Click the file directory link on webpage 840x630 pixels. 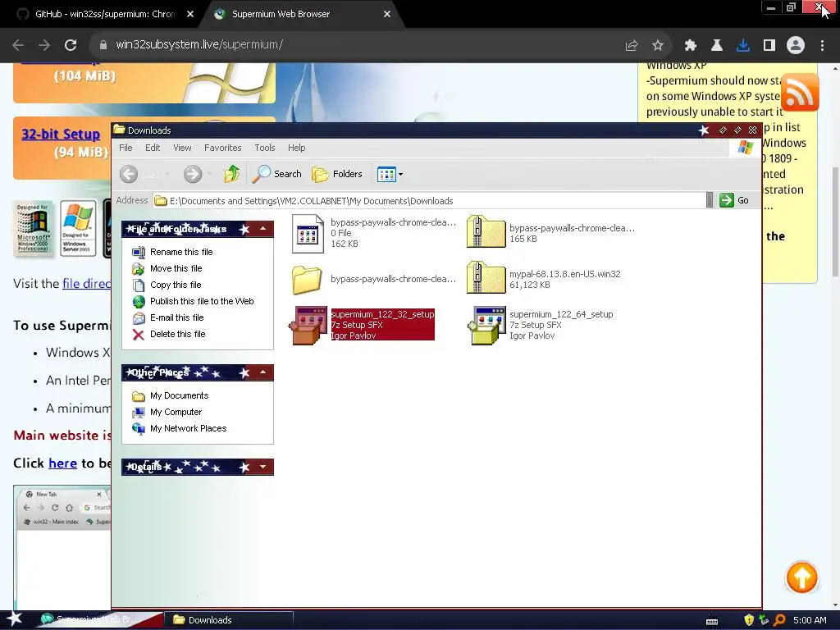[x=86, y=283]
